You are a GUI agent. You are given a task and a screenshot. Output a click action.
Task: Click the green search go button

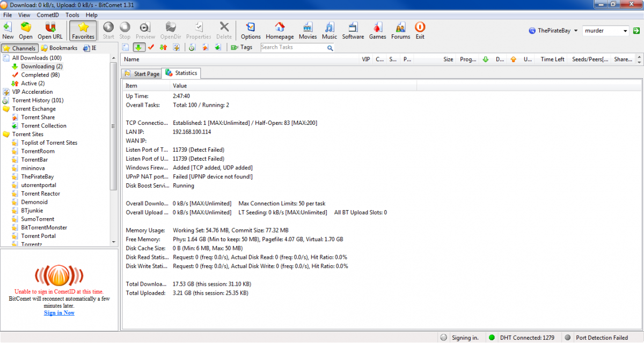click(x=636, y=31)
